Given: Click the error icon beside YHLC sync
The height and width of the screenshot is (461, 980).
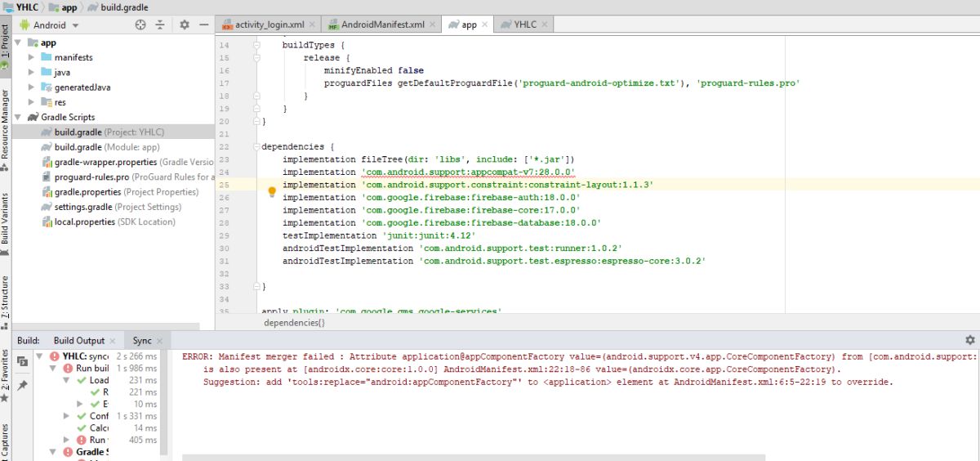Looking at the screenshot, I should 54,356.
